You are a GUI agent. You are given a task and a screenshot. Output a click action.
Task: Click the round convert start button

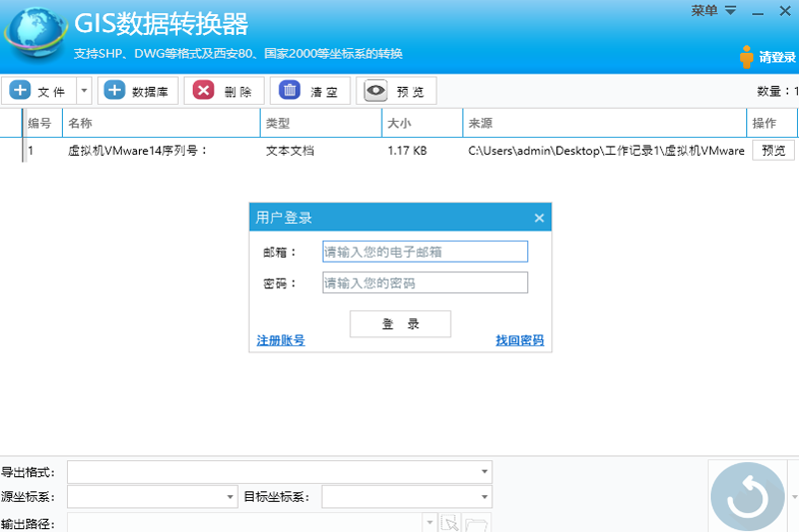click(x=747, y=497)
